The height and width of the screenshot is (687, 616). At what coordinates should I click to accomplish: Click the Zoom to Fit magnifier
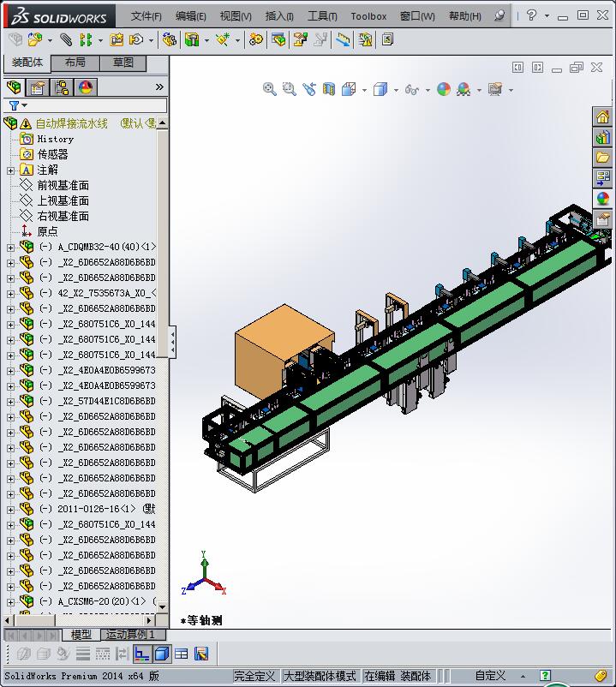tap(269, 89)
